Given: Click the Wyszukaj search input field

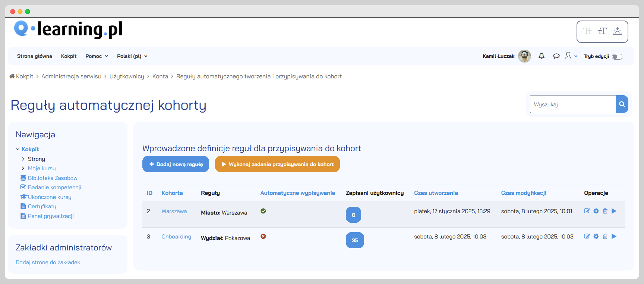Looking at the screenshot, I should click(572, 104).
